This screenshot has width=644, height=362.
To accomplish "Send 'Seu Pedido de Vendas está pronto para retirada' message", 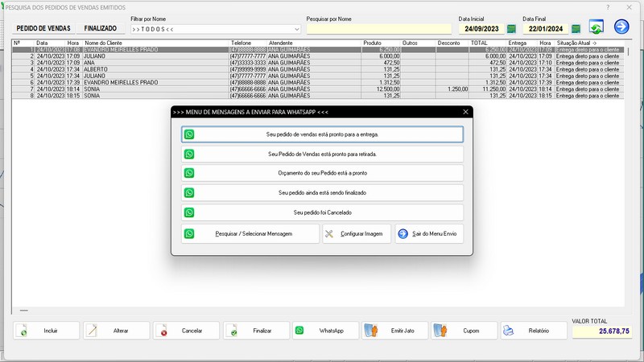I will (x=323, y=154).
